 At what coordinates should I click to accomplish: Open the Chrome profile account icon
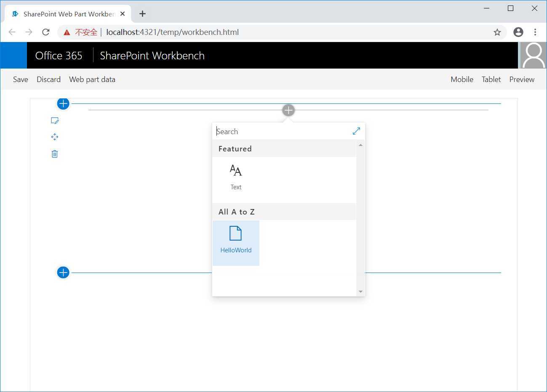(518, 32)
